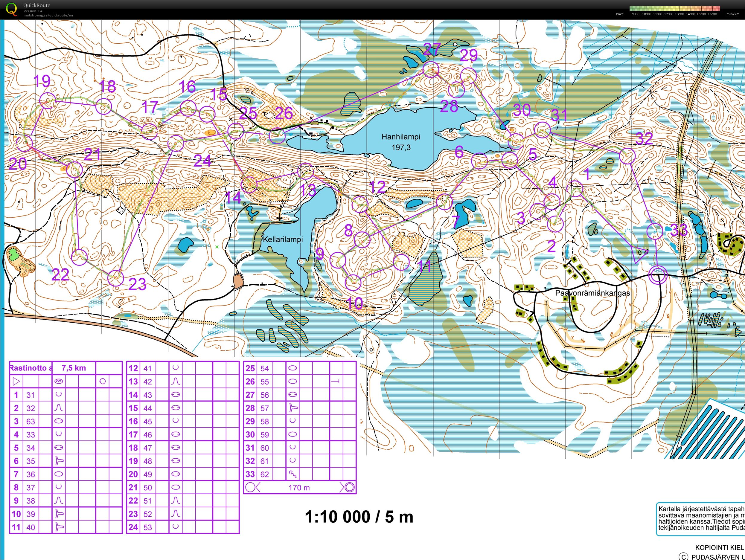
Task: Click the spur symbol in the code 39 row
Action: pos(59,514)
